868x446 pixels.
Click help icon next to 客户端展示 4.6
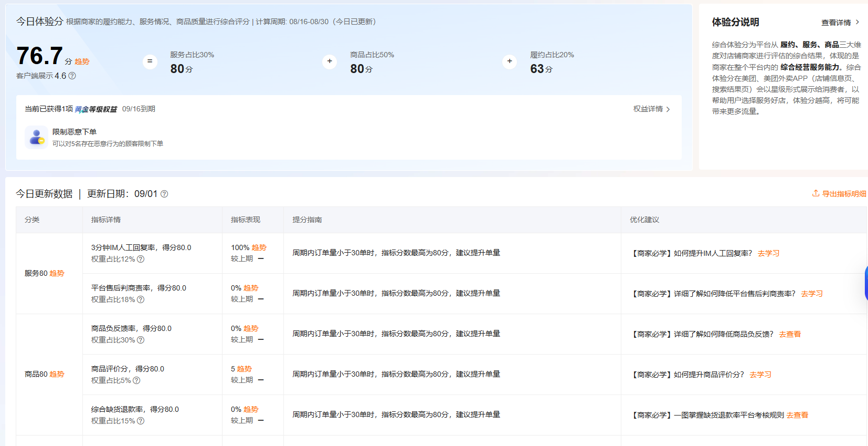coord(72,76)
